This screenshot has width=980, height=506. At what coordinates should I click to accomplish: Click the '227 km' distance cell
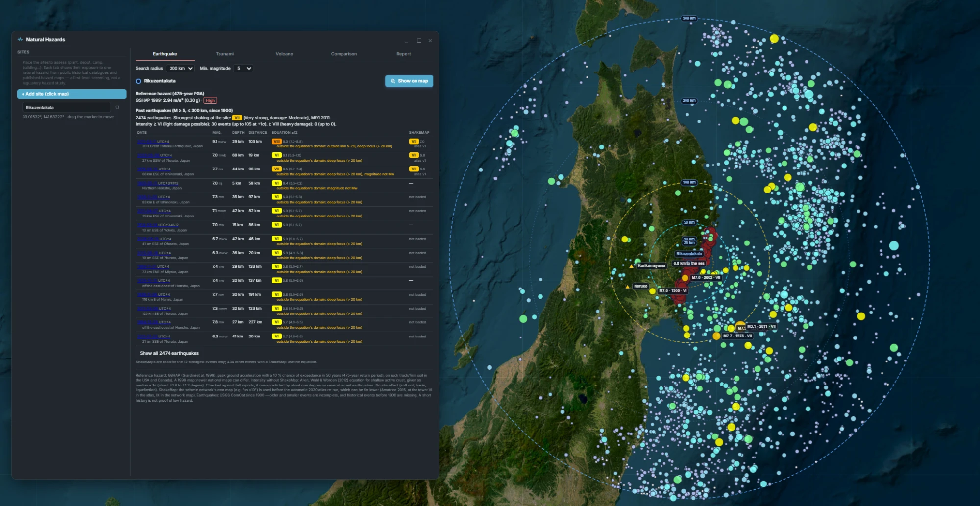(x=255, y=322)
